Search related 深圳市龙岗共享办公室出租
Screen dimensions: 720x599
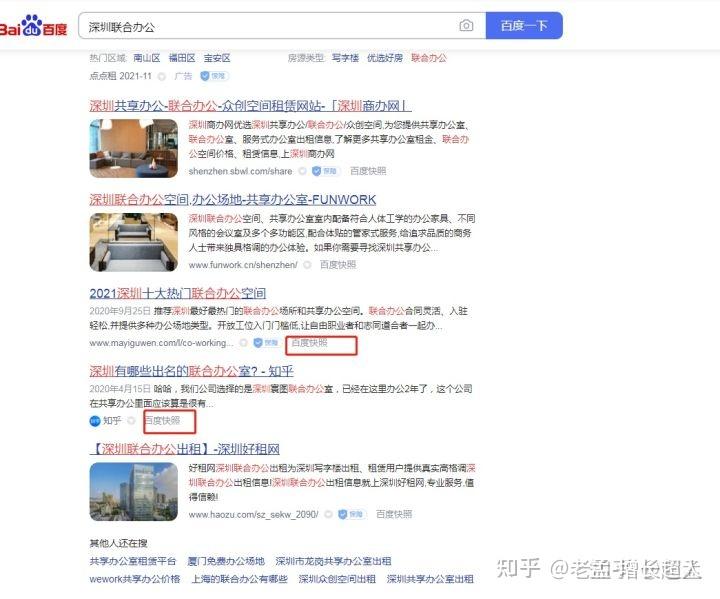tap(333, 561)
